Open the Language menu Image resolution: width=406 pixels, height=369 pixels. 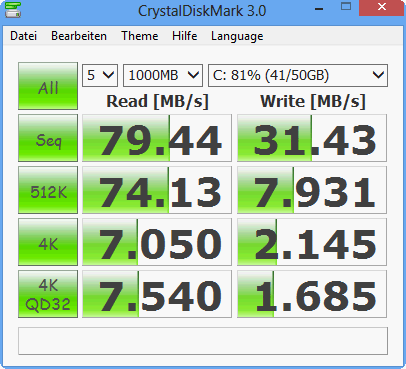[237, 36]
